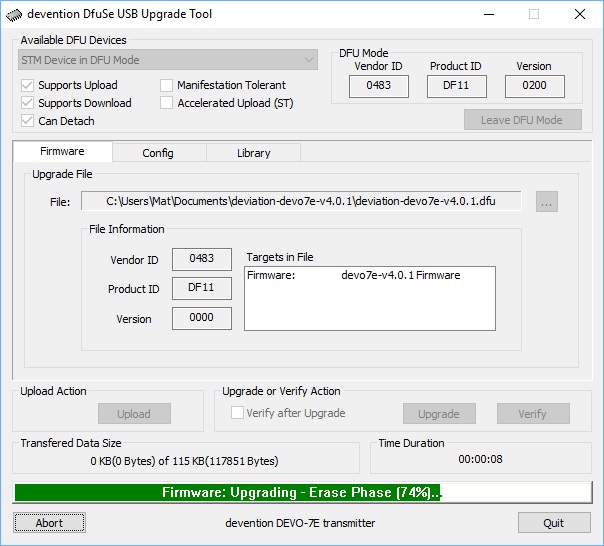The height and width of the screenshot is (546, 604).
Task: Expand the Available DFU Devices dropdown
Action: (x=168, y=60)
